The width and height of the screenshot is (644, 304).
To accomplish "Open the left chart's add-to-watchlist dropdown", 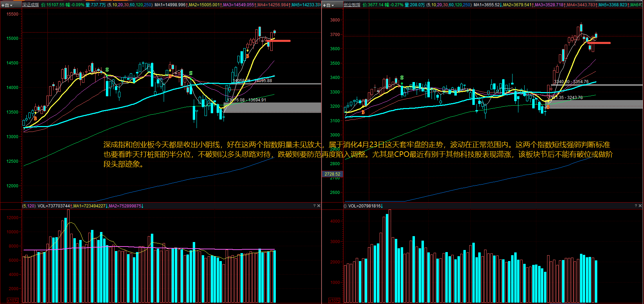I will click(7, 5).
